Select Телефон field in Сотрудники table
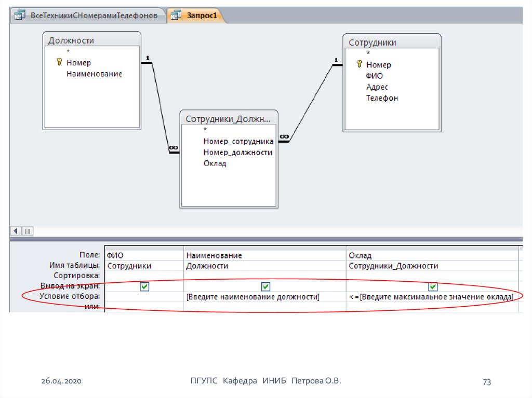 [382, 98]
